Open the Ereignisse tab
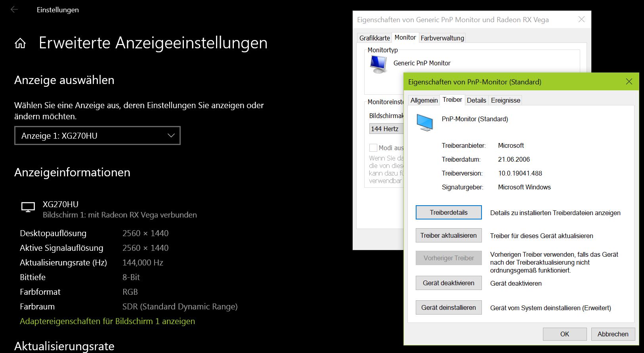Screen dimensions: 644x353 tap(505, 100)
